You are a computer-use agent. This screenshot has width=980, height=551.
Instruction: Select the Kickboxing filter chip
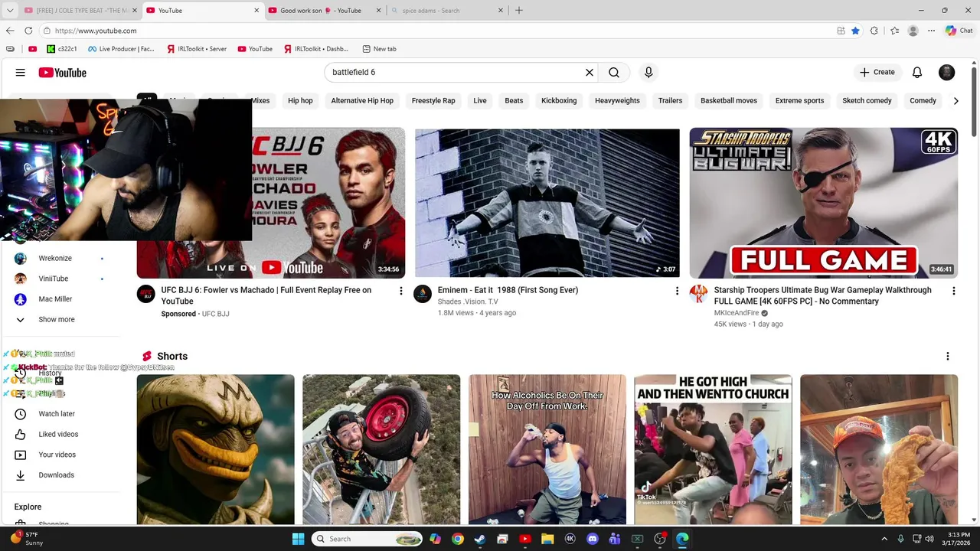click(x=559, y=100)
